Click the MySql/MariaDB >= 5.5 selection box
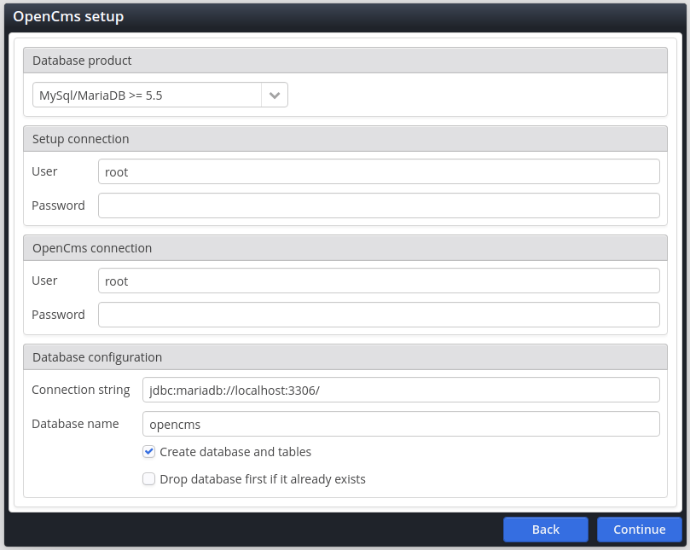This screenshot has width=690, height=550. 147,95
